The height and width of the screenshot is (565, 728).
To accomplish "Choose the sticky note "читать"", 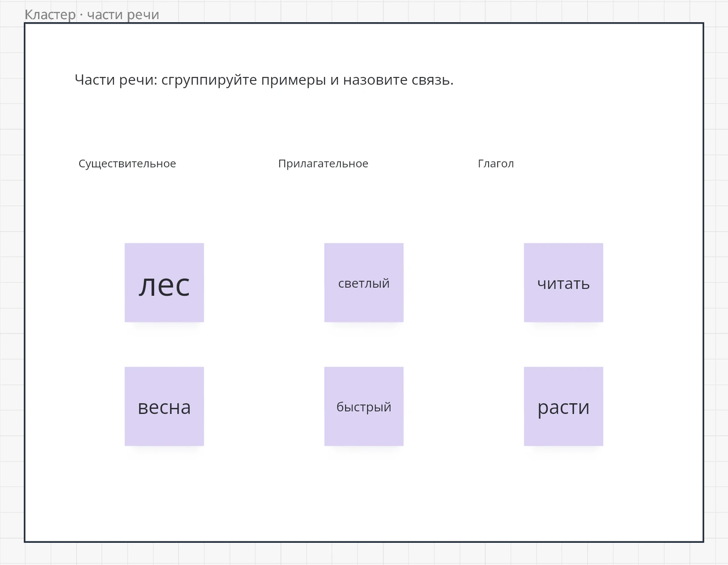I will coord(564,282).
